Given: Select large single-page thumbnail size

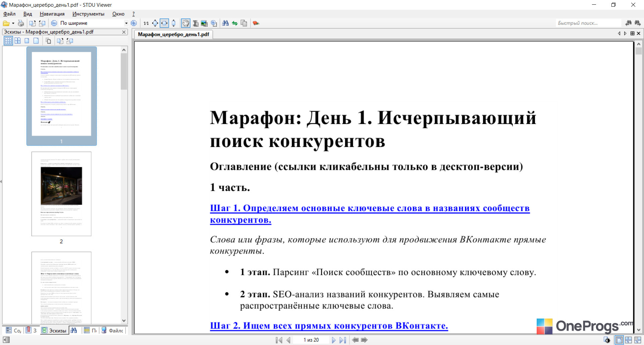Looking at the screenshot, I should (36, 41).
